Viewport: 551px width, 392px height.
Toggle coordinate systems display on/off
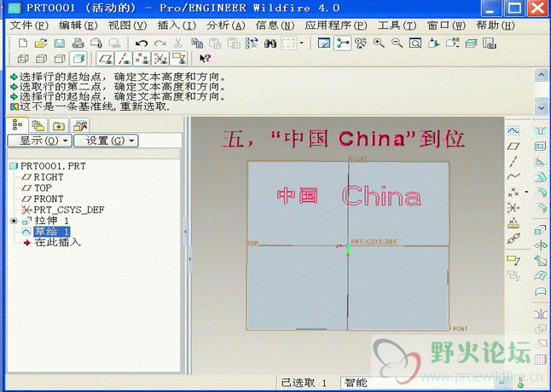click(160, 58)
